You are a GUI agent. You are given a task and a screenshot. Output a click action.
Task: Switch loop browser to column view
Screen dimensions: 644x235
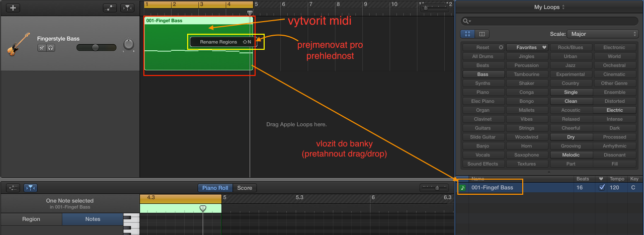click(x=482, y=34)
